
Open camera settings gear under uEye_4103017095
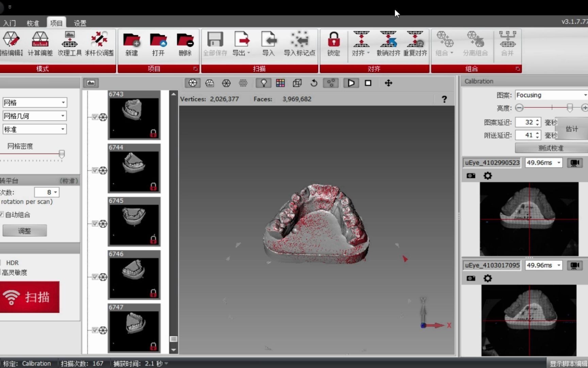pos(488,278)
